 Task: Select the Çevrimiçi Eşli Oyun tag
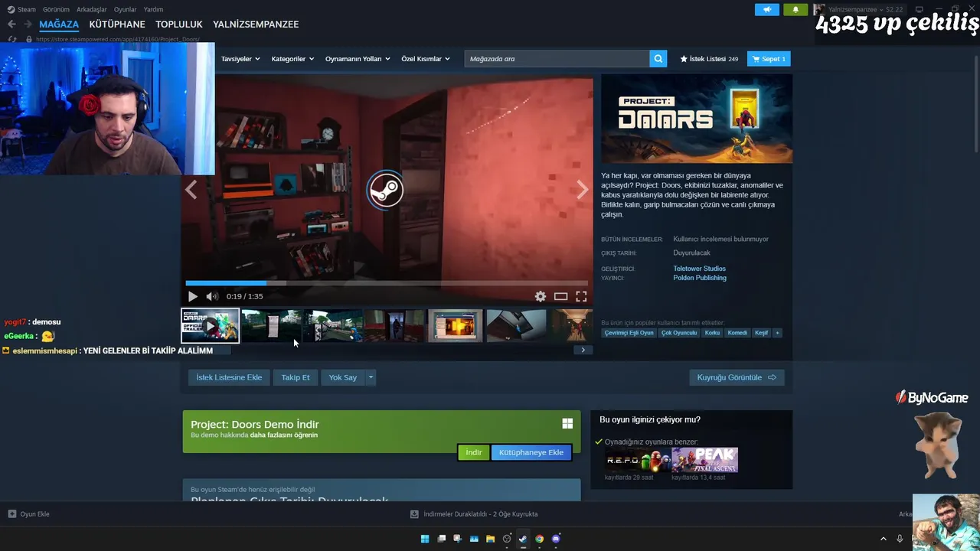[629, 333]
